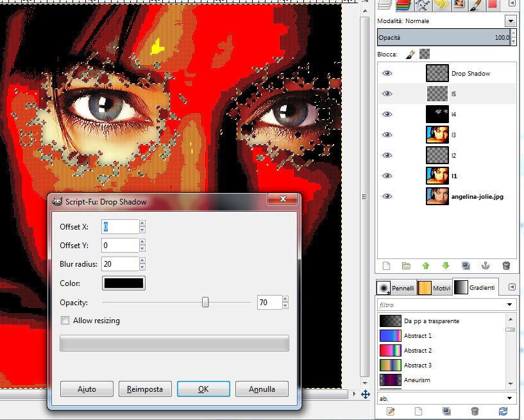Hide the l2 layer

(387, 155)
